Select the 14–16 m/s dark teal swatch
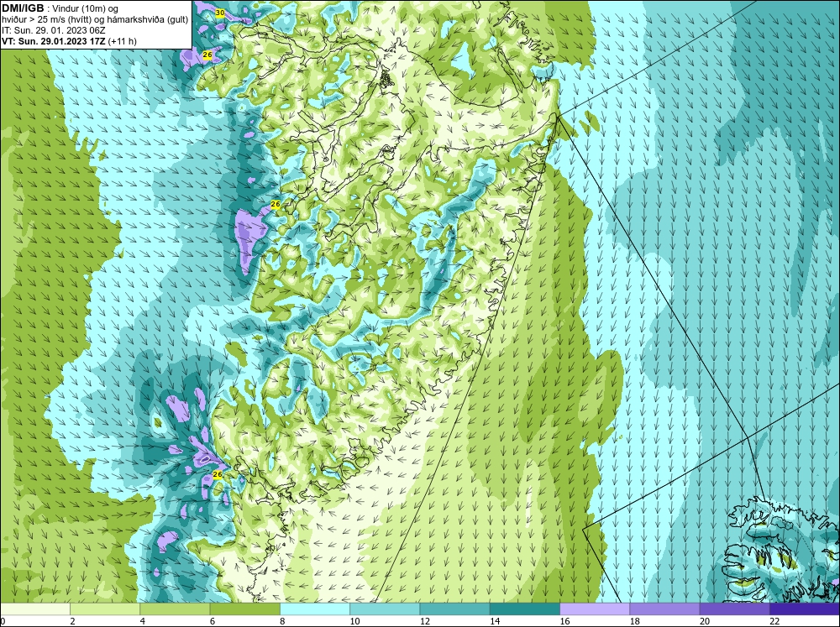This screenshot has height=627, width=840. click(525, 609)
